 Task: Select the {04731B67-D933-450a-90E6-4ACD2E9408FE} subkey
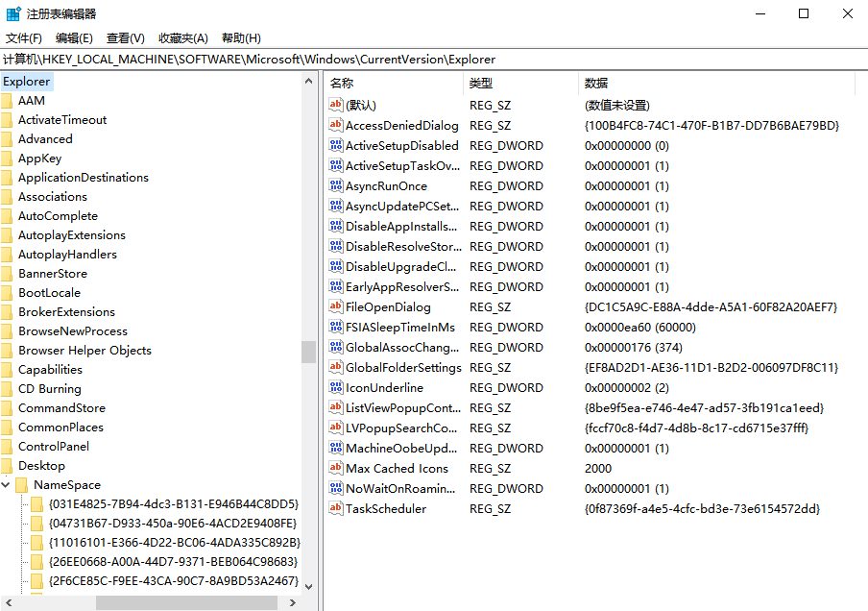tap(173, 524)
